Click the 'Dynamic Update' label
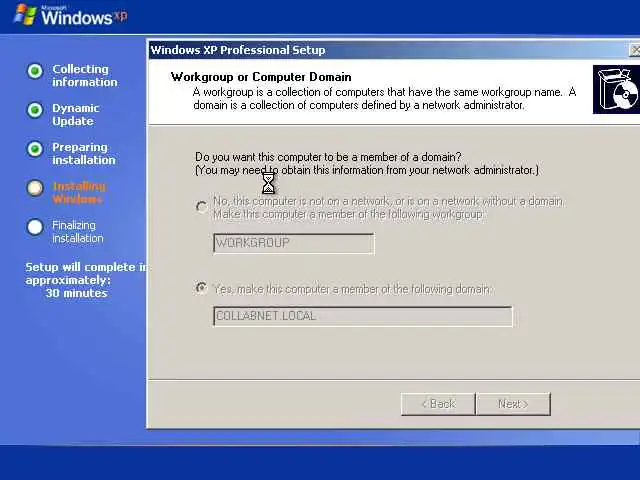 [76, 115]
